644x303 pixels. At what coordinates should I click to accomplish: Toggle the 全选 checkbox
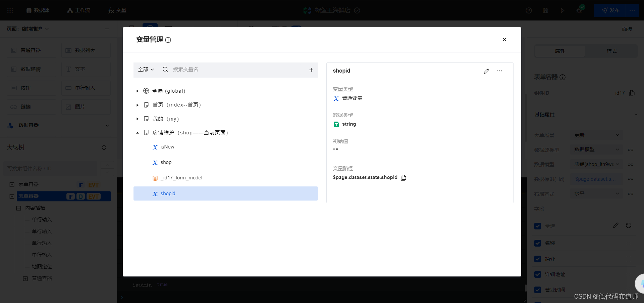(538, 226)
